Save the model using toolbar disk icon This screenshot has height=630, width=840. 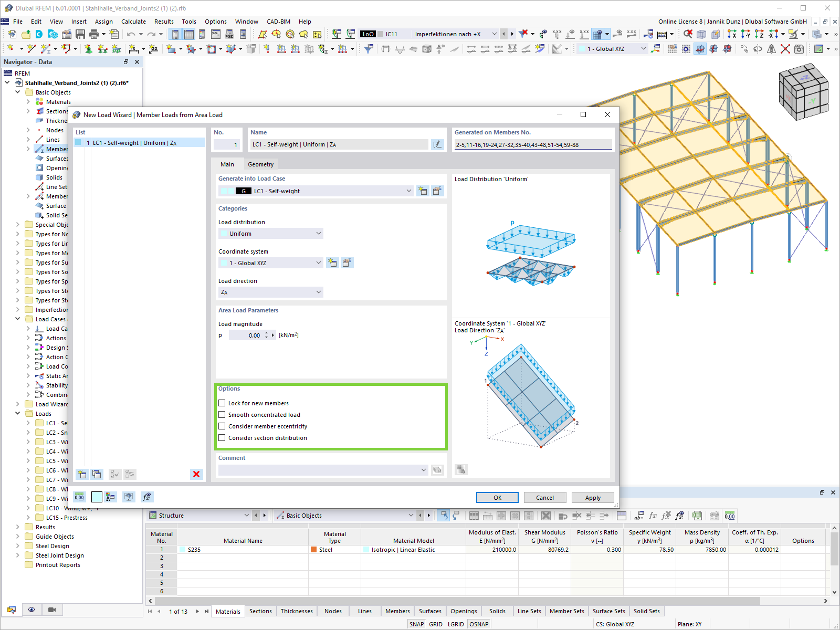pos(80,34)
